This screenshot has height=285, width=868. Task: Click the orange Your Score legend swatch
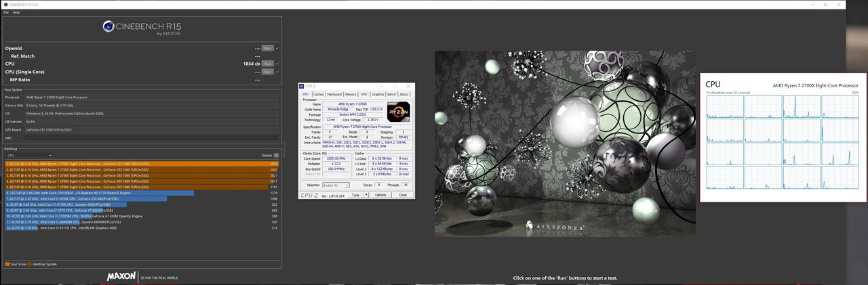pyautogui.click(x=7, y=264)
